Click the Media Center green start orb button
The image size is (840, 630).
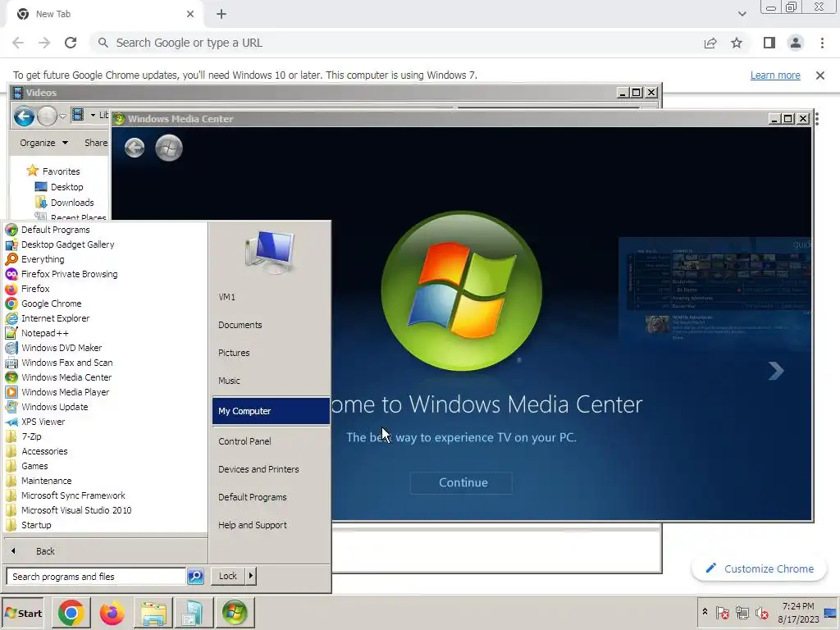pos(169,148)
